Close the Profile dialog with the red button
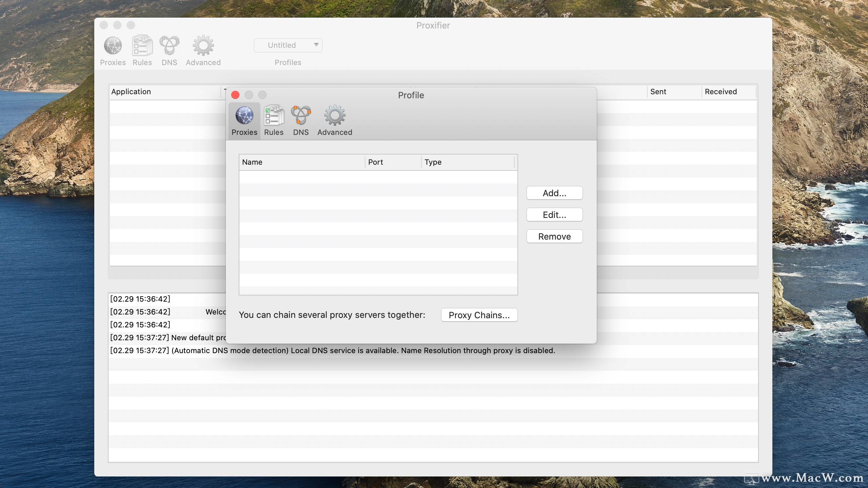Screen dimensions: 868x488 pos(235,95)
